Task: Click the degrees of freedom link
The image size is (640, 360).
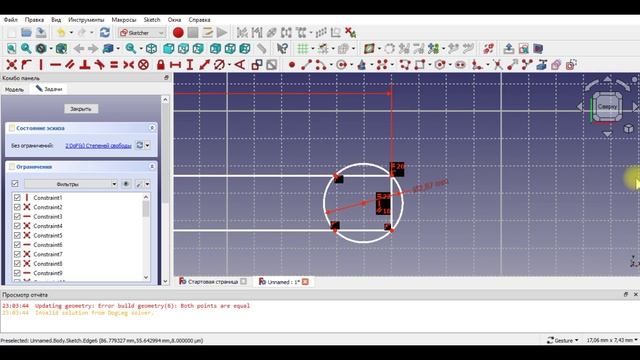Action: pyautogui.click(x=98, y=145)
